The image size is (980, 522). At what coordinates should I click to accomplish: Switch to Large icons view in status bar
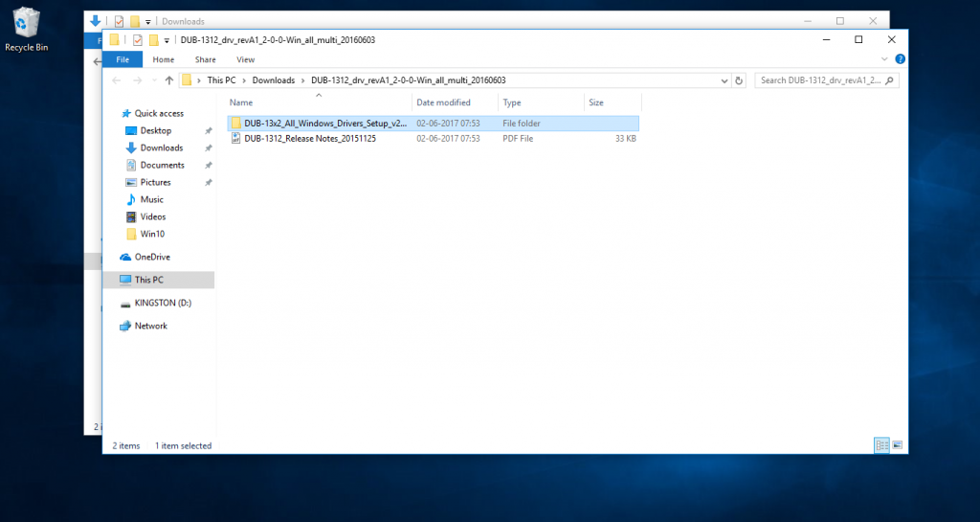[897, 445]
